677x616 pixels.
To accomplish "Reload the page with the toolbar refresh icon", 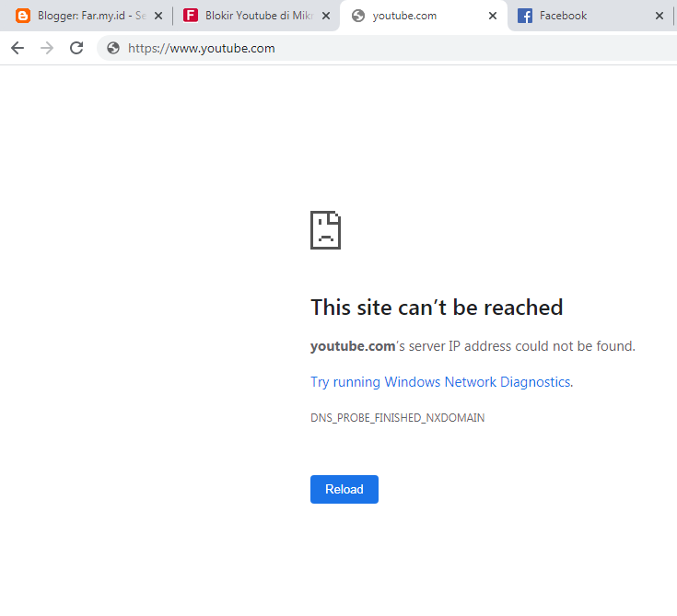I will pos(76,48).
